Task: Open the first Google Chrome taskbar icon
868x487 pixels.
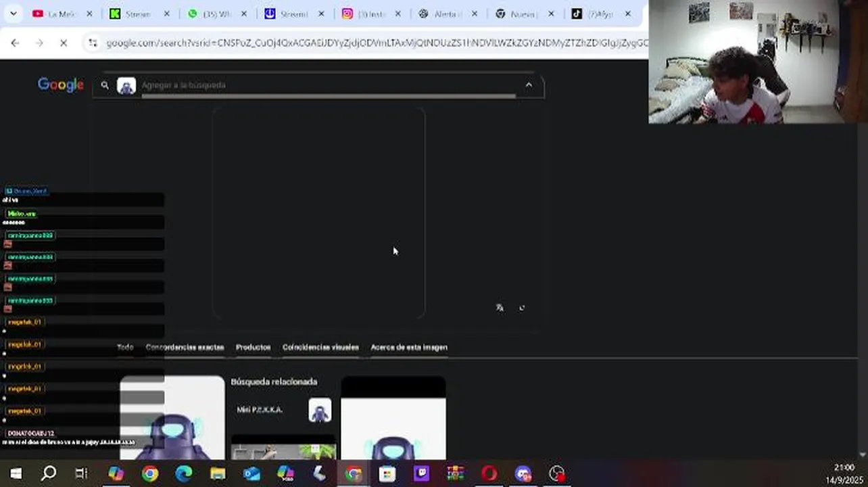Action: coord(150,473)
